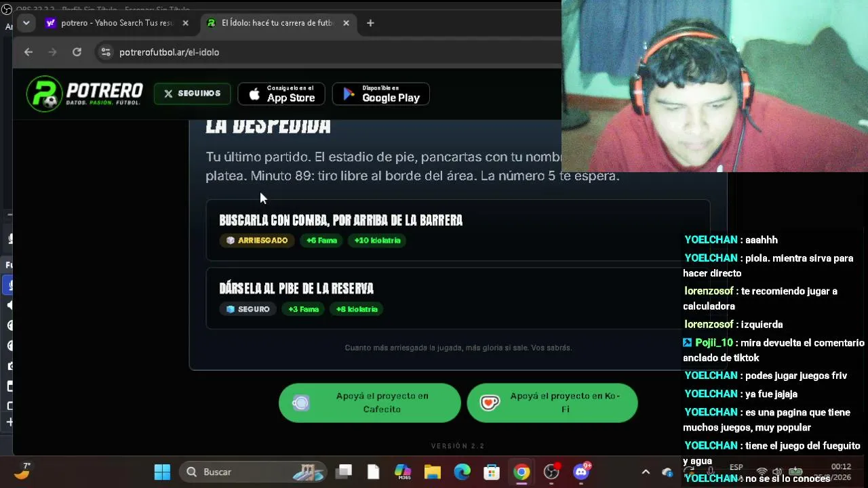Image resolution: width=868 pixels, height=488 pixels.
Task: Open the blank document app on taskbar
Action: [x=373, y=472]
